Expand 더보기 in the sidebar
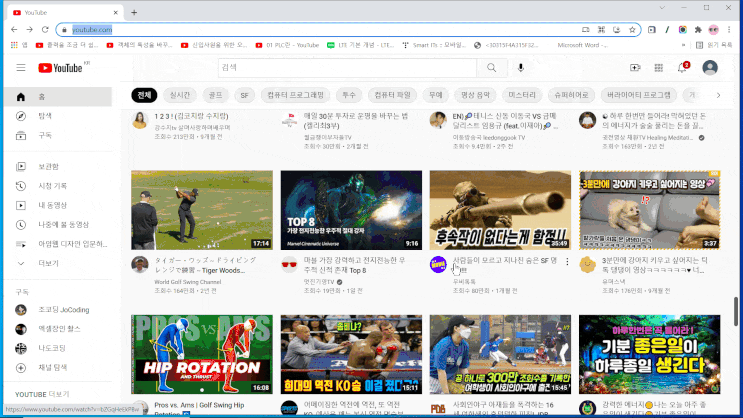Viewport: 743px width, 418px height. pos(58,263)
